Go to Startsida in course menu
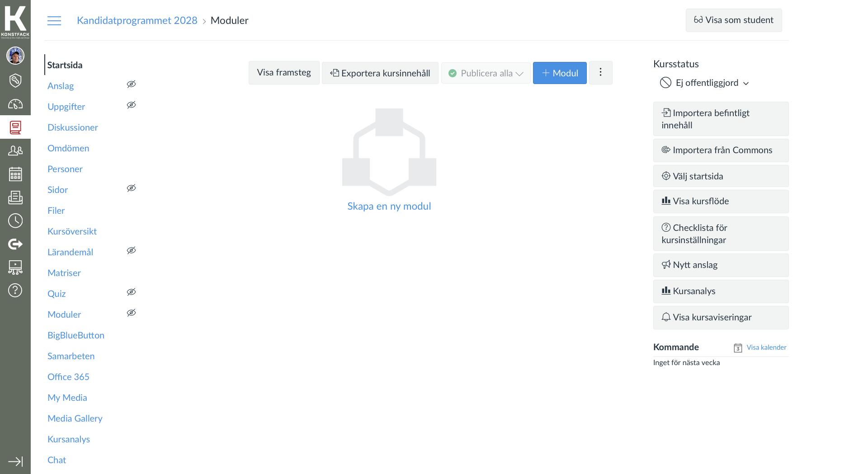The image size is (868, 474). pyautogui.click(x=65, y=65)
